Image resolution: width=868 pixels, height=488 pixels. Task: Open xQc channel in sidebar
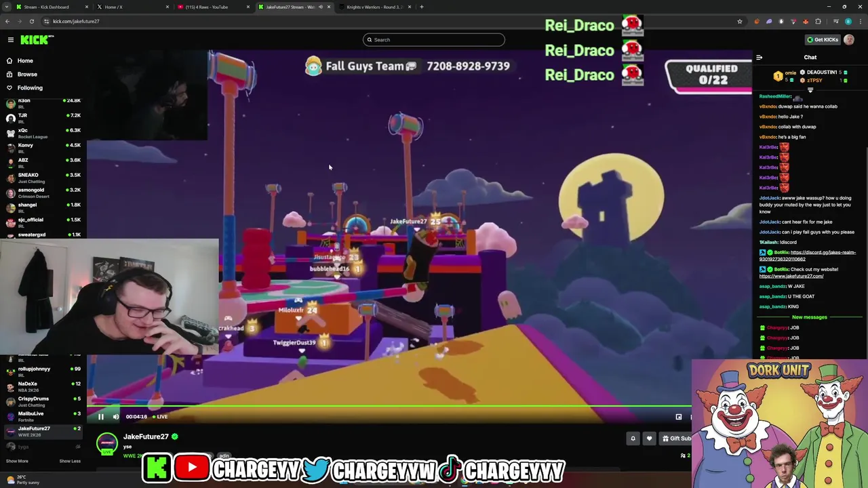tap(42, 133)
